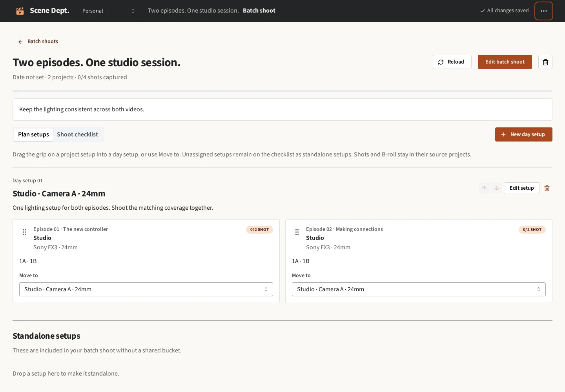Viewport: 565px width, 392px height.
Task: Delete Day setup 01 using red trash icon
Action: pos(547,188)
